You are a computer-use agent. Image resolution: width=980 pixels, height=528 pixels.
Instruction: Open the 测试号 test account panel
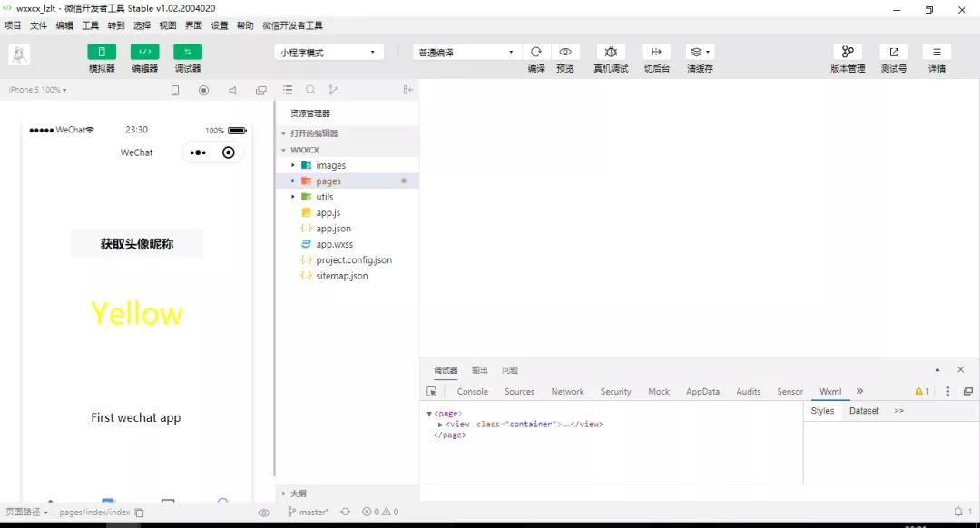coord(893,57)
